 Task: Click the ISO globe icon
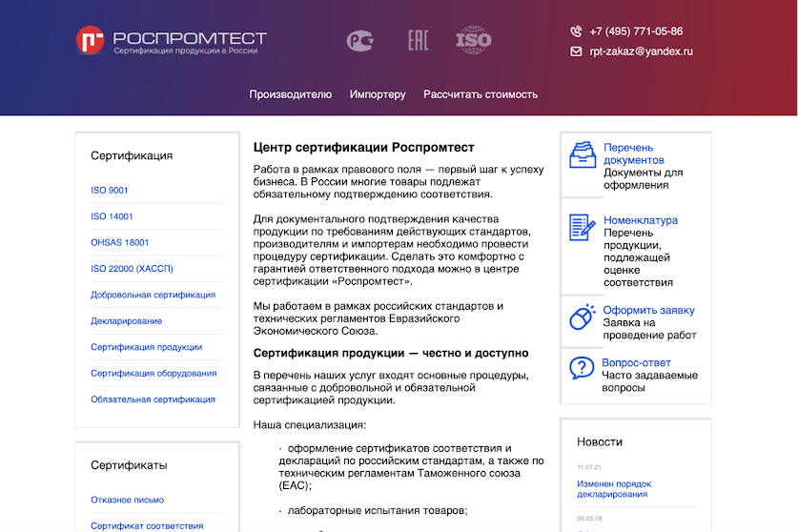(473, 40)
